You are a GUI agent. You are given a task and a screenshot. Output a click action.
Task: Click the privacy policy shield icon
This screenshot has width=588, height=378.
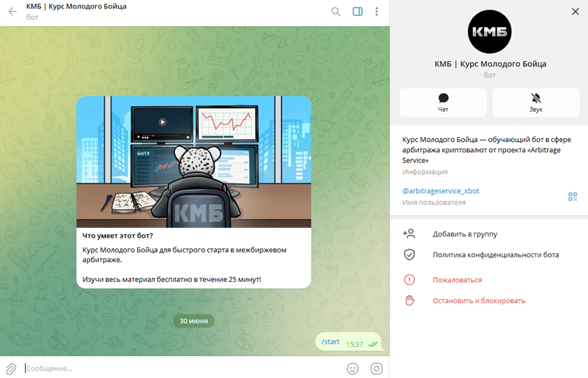(x=409, y=255)
